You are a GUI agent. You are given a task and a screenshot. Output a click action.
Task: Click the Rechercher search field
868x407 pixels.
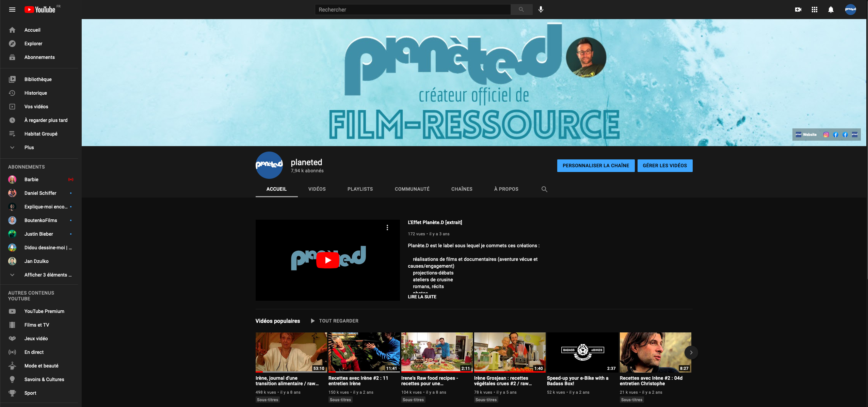413,10
